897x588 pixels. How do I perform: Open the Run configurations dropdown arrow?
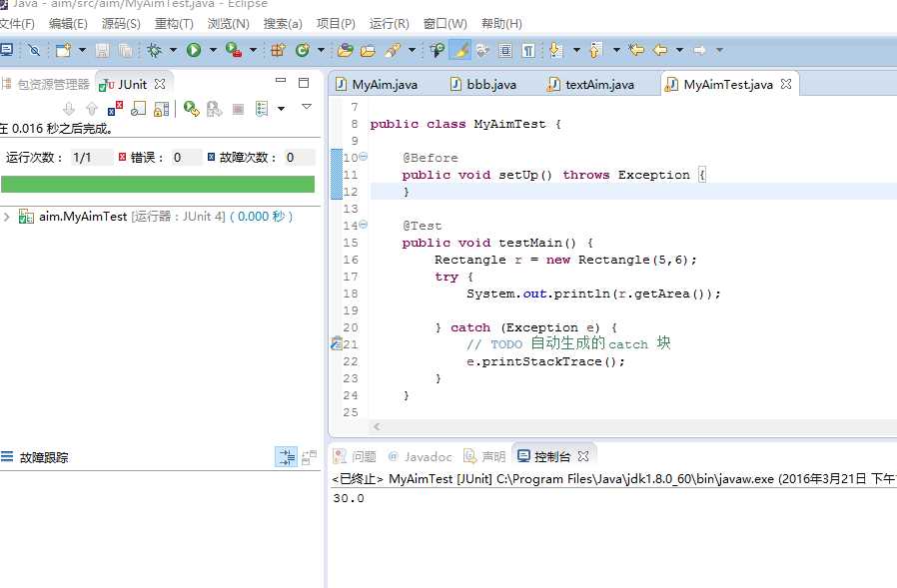point(213,50)
